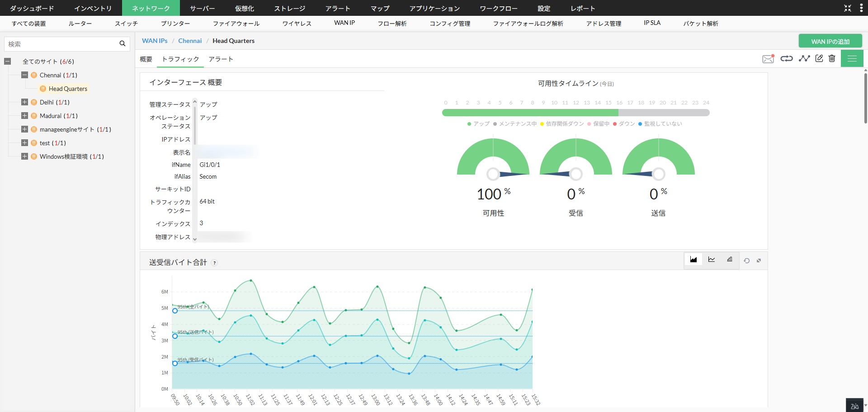The height and width of the screenshot is (412, 868).
Task: Click the Chennai breadcrumb link
Action: pyautogui.click(x=190, y=41)
